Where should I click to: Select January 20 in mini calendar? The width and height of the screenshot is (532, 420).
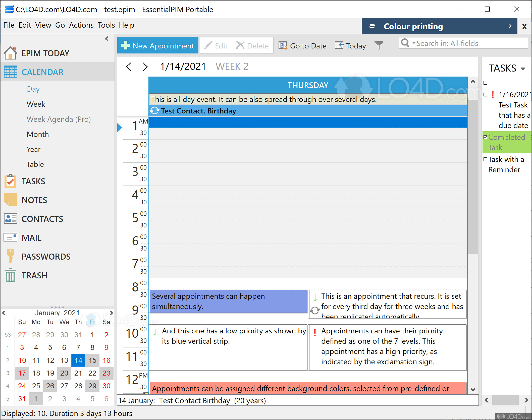coord(64,373)
